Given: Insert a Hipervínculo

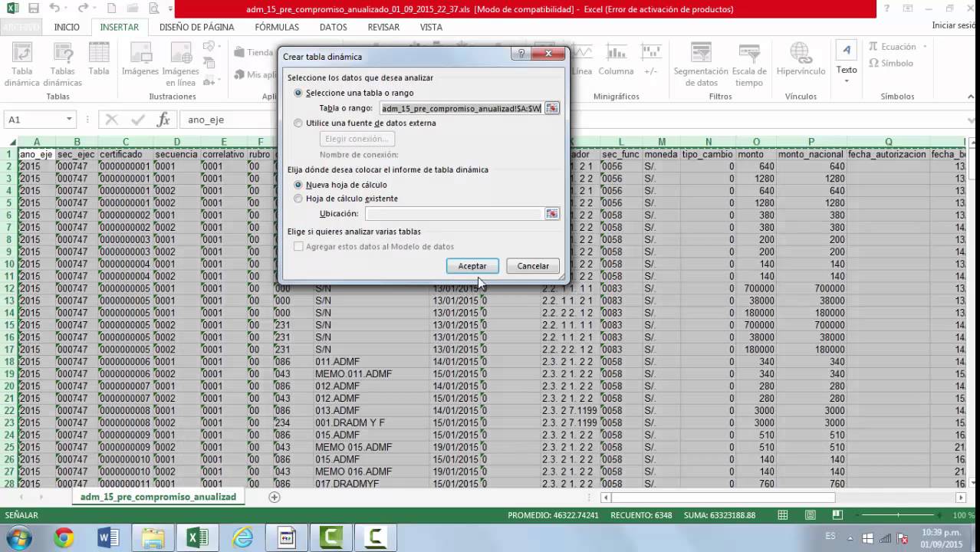Looking at the screenshot, I should click(x=801, y=59).
